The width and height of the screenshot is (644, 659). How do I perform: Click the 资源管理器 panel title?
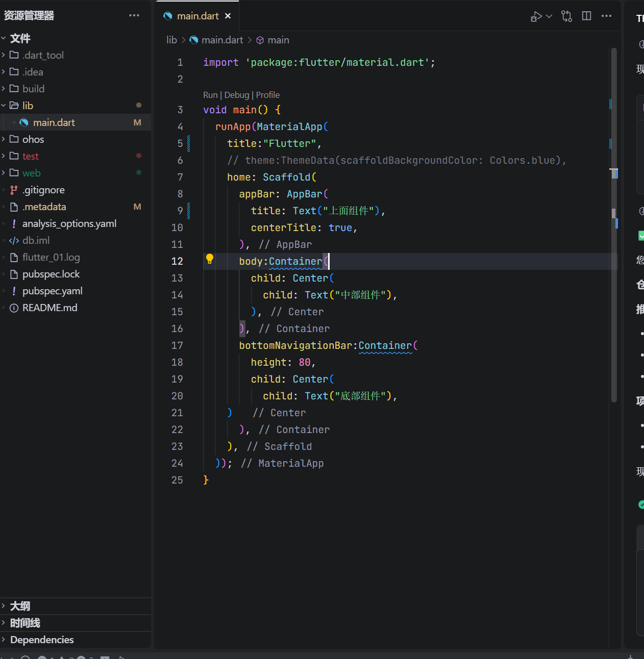point(29,16)
